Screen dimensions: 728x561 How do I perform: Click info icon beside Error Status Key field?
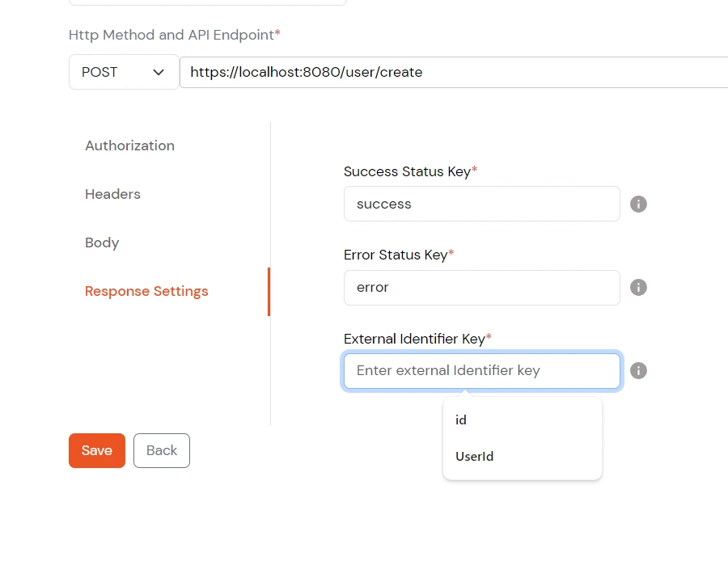(638, 287)
